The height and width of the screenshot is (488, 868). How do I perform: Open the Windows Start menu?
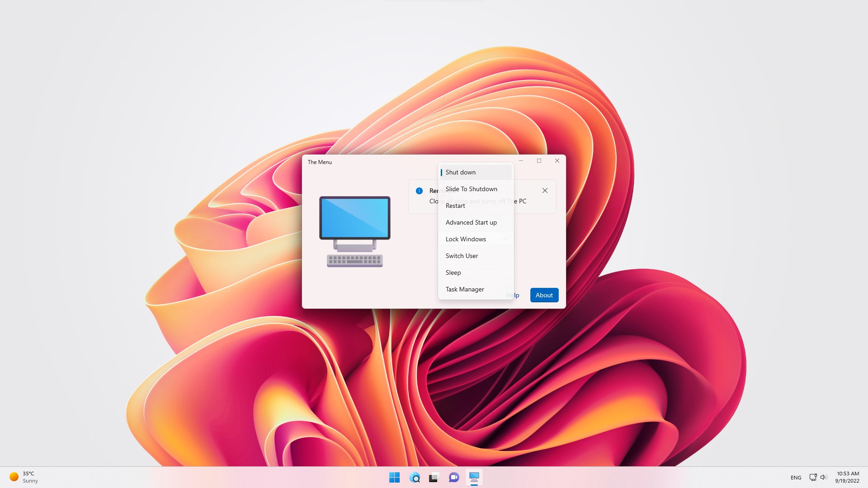coord(394,477)
